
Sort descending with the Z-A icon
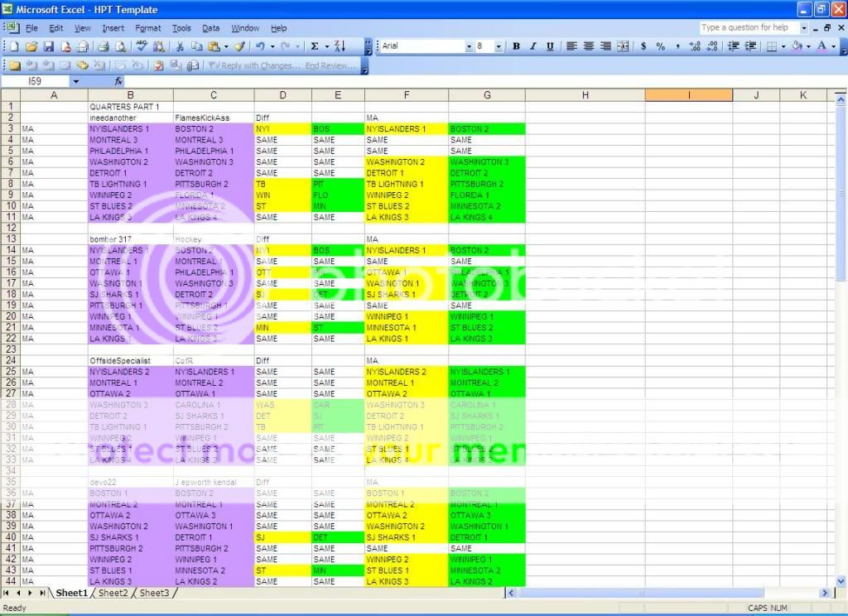(340, 46)
